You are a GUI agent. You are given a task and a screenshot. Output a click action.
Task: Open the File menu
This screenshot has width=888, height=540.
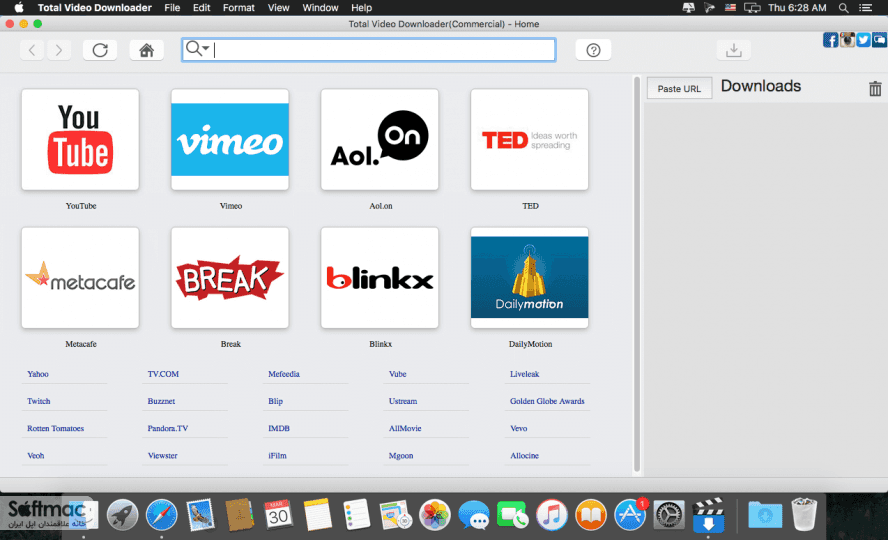[x=172, y=7]
